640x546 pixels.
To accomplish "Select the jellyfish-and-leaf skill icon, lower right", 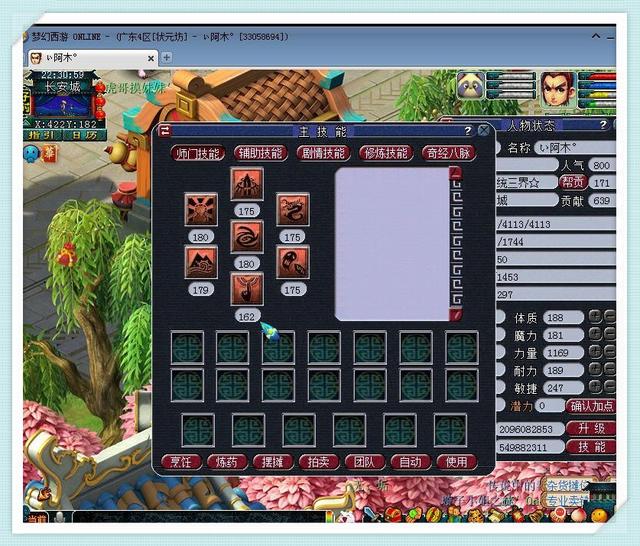I will 293,262.
